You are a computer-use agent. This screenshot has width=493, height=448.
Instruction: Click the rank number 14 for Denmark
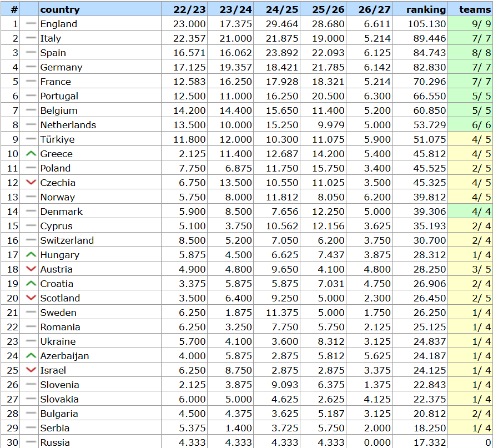tap(13, 212)
